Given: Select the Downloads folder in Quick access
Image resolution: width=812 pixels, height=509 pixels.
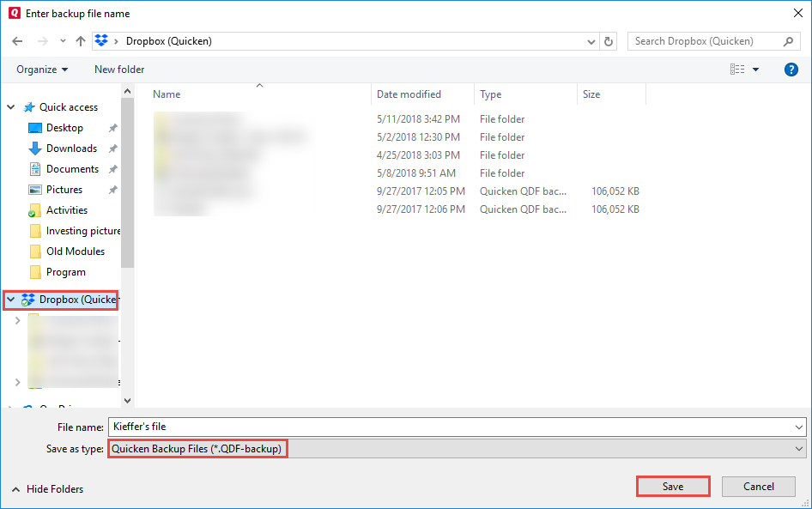Looking at the screenshot, I should (70, 148).
